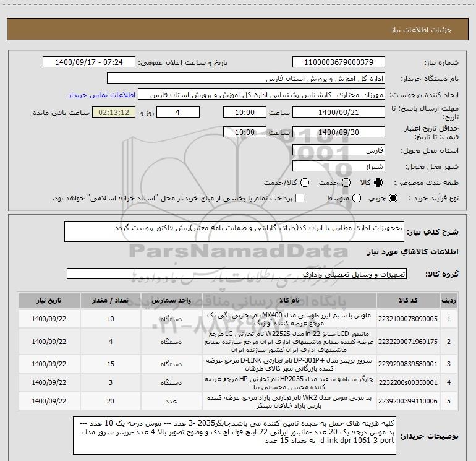Viewport: 476px width, 461px height.
Task: Choose the جزیی purchase type radio
Action: point(393,199)
